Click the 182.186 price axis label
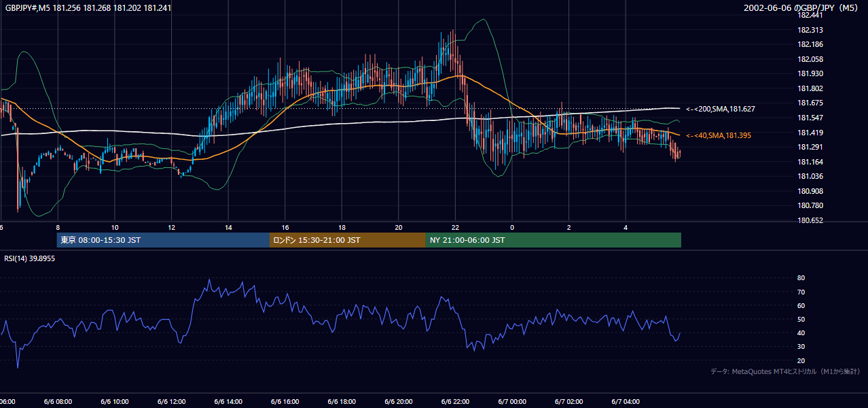 click(x=810, y=44)
